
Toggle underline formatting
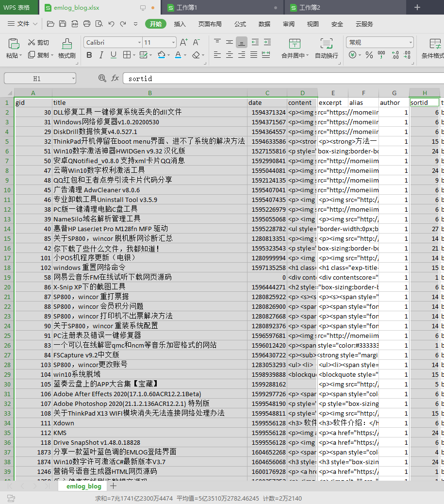point(114,55)
